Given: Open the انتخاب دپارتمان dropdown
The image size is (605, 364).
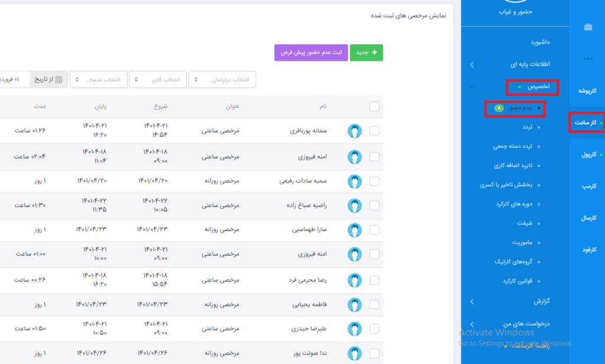Looking at the screenshot, I should pyautogui.click(x=222, y=80).
